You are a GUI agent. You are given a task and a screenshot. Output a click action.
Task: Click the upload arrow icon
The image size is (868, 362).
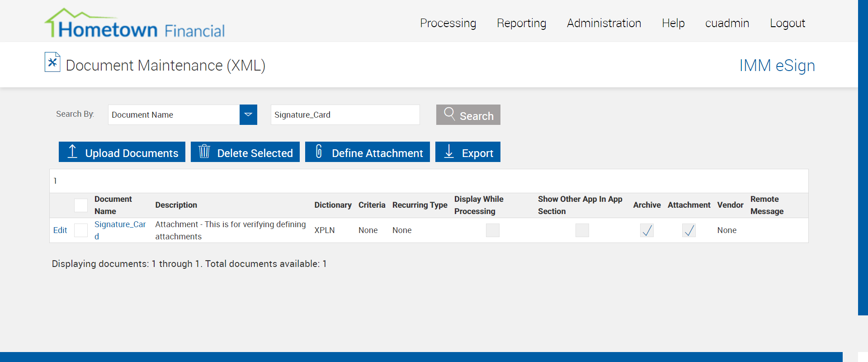point(72,152)
